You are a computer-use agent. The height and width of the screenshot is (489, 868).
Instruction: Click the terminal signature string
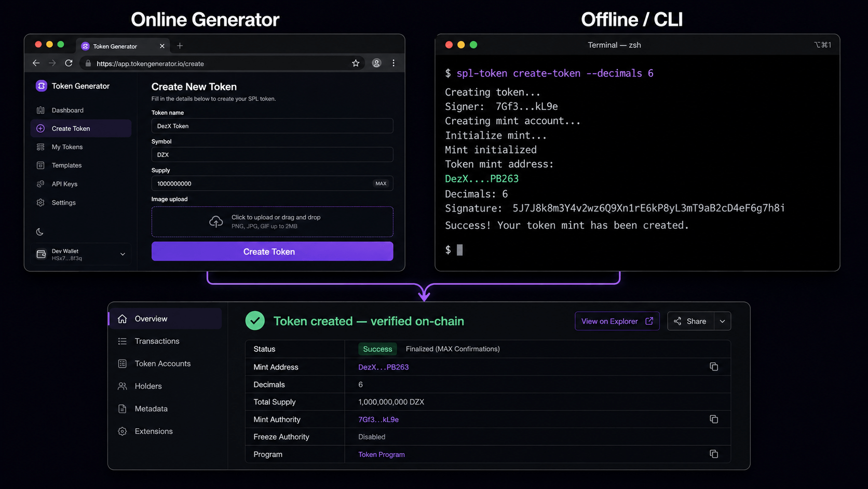click(648, 208)
